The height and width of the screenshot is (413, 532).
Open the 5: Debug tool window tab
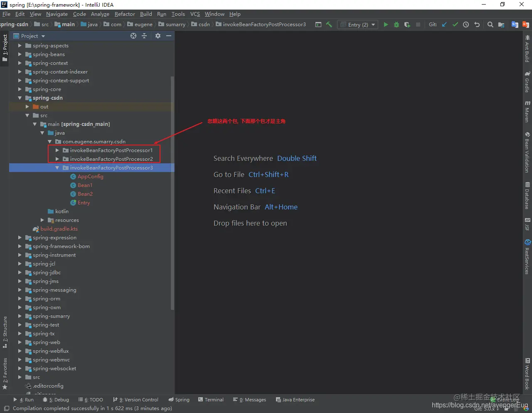[x=56, y=400]
